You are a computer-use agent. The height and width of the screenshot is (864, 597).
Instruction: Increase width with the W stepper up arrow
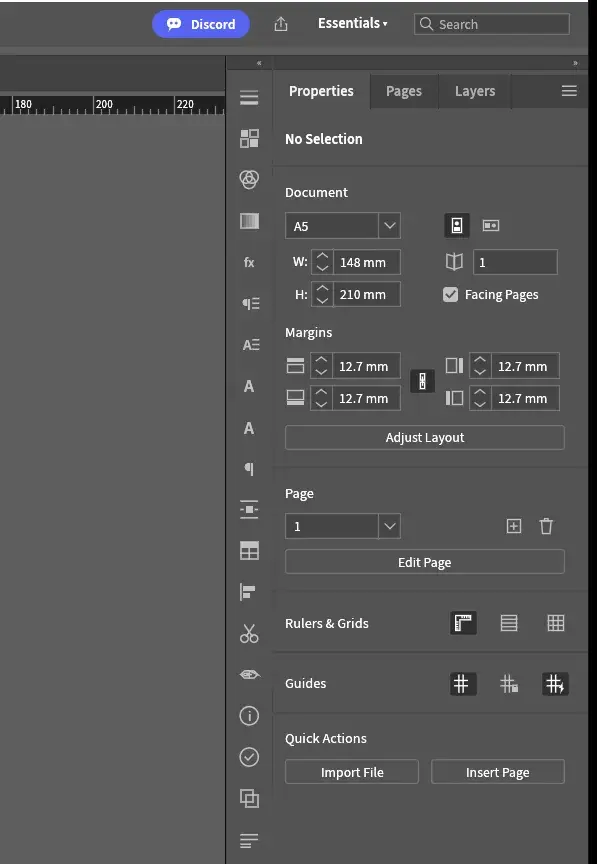click(x=322, y=256)
